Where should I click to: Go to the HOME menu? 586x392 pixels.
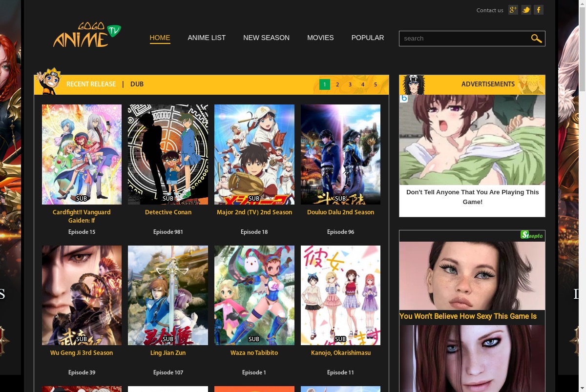(160, 38)
